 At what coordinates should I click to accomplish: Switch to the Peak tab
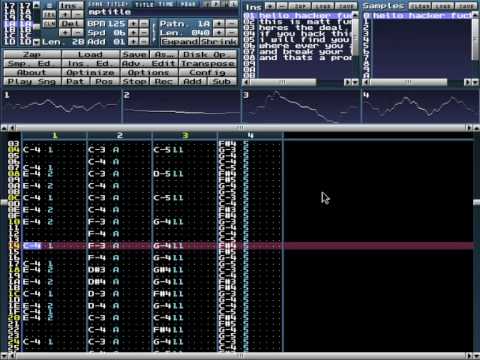point(188,5)
